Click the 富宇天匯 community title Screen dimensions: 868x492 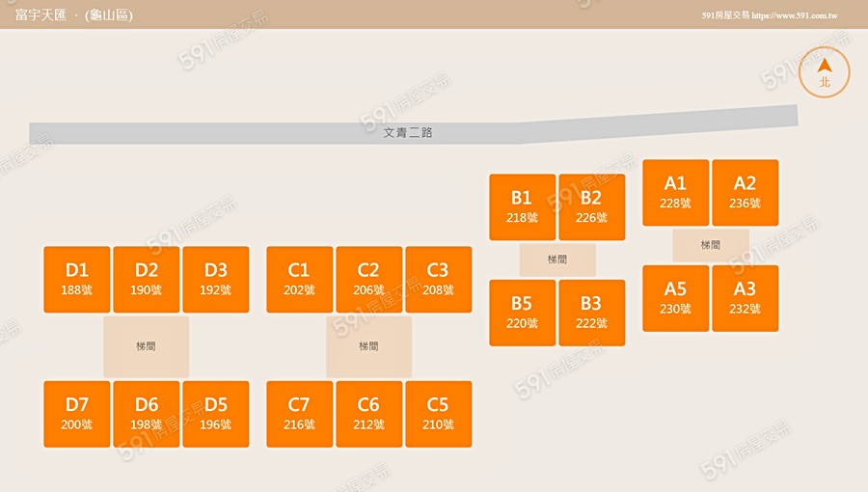click(x=41, y=15)
